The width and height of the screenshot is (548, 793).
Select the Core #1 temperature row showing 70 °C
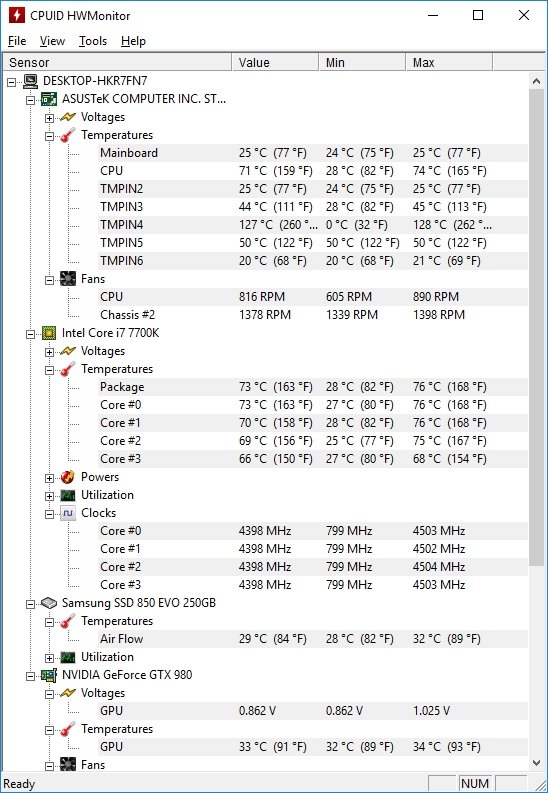click(x=313, y=423)
